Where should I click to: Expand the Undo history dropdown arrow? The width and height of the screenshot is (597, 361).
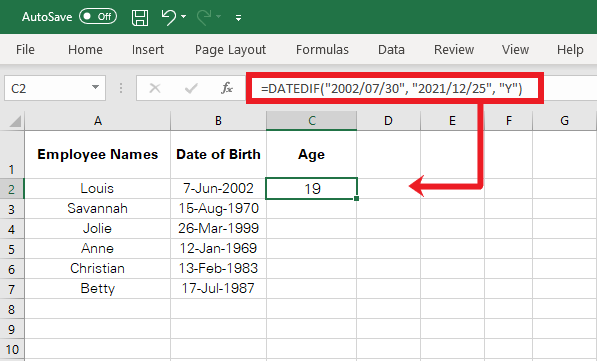click(184, 17)
